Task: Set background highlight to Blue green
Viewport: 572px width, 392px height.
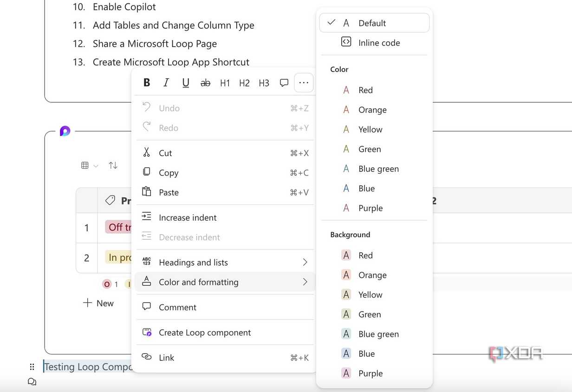Action: pos(374,334)
